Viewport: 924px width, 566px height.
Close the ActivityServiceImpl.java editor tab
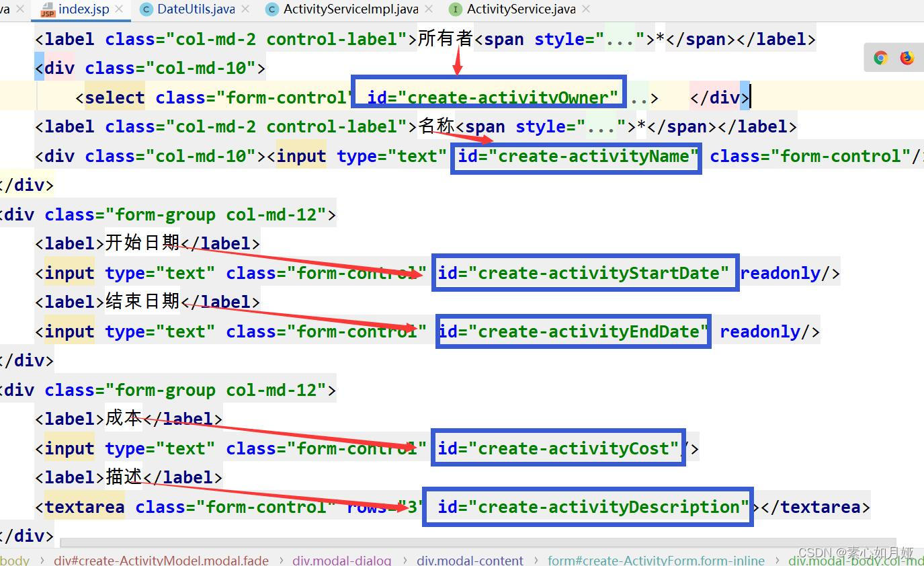(x=428, y=9)
